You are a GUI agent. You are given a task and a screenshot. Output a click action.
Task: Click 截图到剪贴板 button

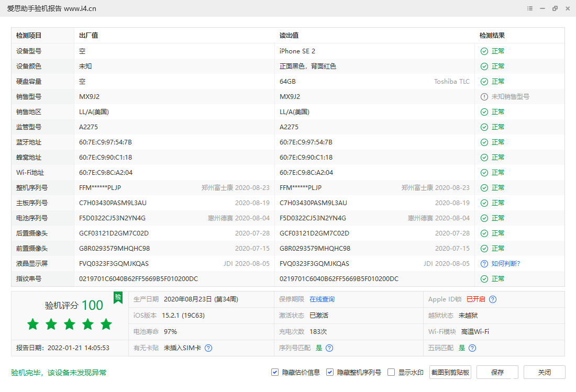coord(450,372)
